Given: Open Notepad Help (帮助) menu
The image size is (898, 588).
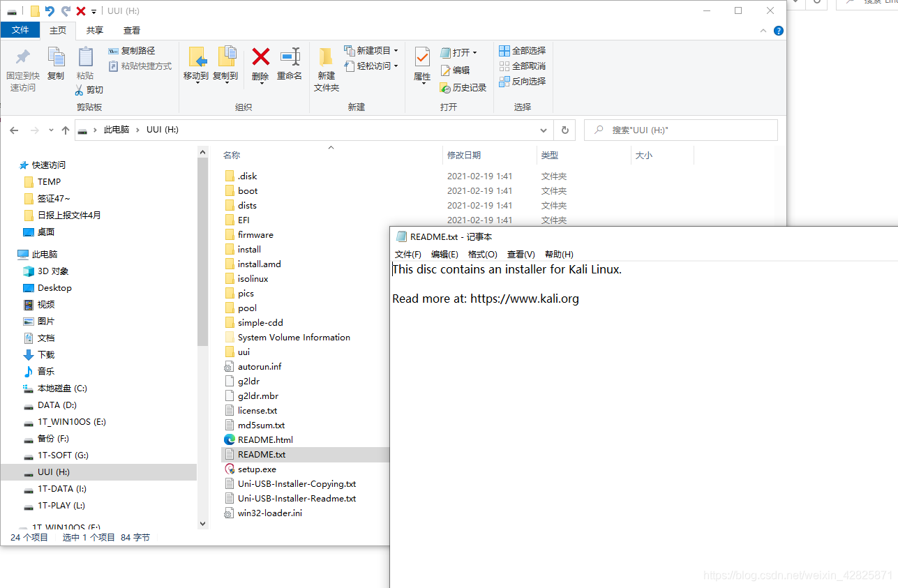Looking at the screenshot, I should (559, 255).
